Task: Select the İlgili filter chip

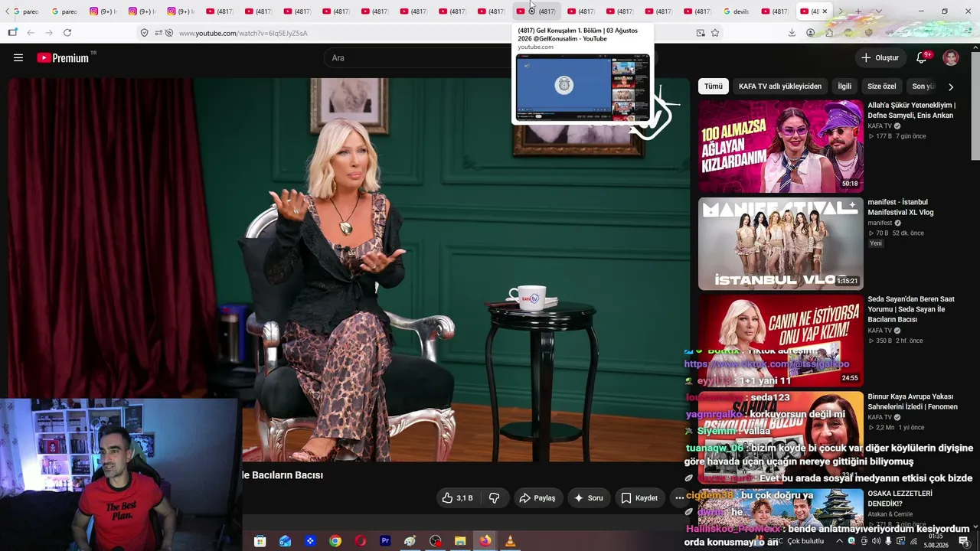Action: pyautogui.click(x=844, y=86)
